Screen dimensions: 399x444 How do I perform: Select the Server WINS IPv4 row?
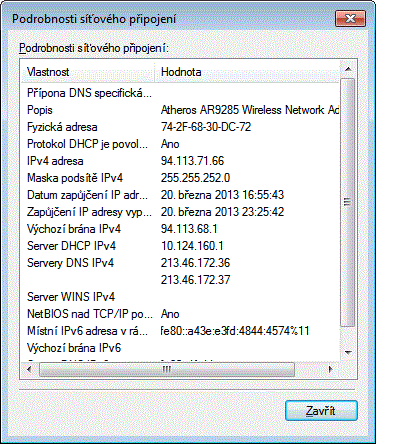[x=180, y=297]
